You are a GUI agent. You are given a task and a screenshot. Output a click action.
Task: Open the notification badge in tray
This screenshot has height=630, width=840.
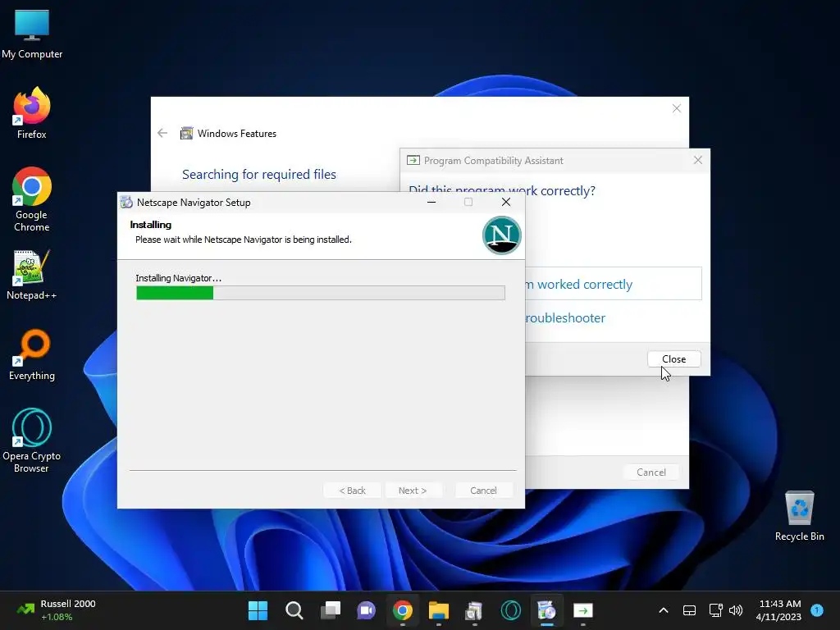pos(817,609)
